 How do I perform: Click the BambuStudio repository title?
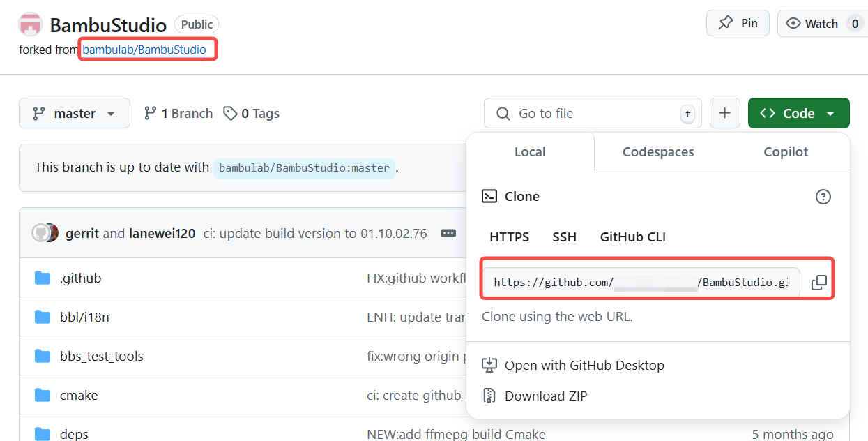pyautogui.click(x=108, y=26)
